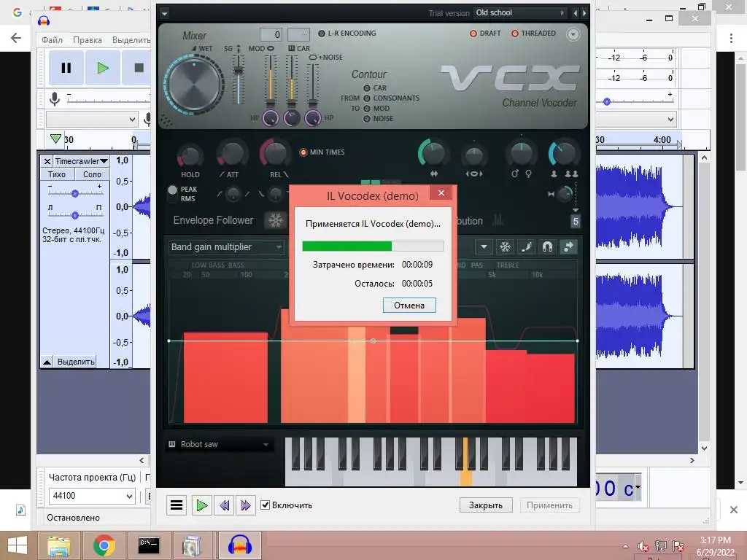Click the arrow slide icon in the band toolbar
The image size is (747, 560).
tap(568, 246)
